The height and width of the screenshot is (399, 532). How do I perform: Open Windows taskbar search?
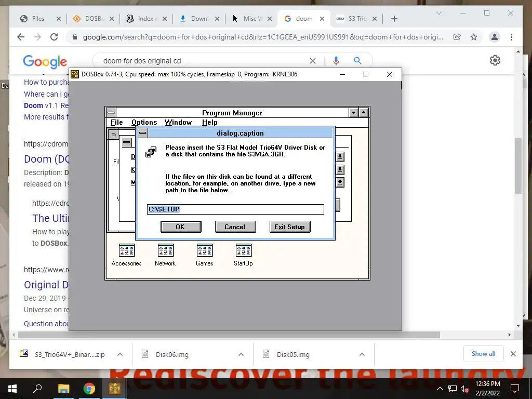[x=37, y=389]
